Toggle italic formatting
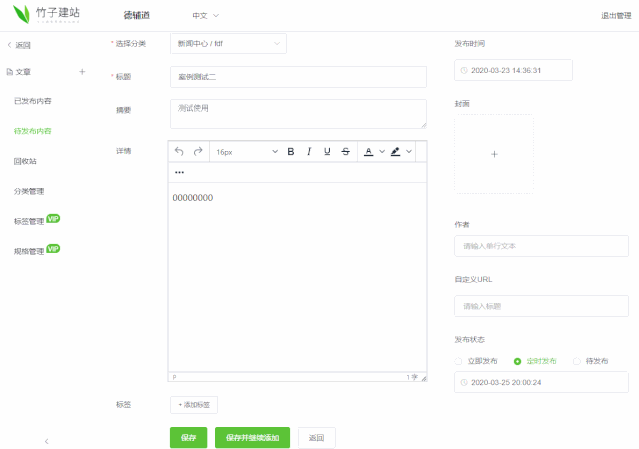Image resolution: width=639 pixels, height=449 pixels. coord(309,152)
